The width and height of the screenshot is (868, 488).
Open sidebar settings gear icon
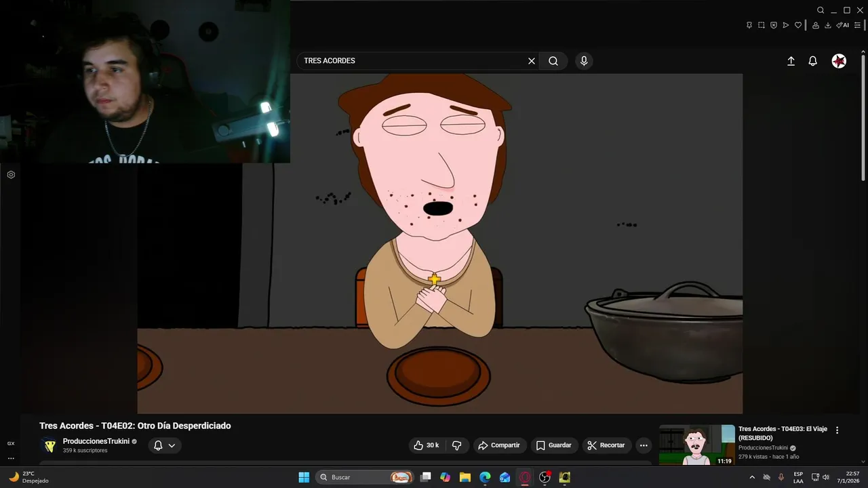[x=11, y=175]
